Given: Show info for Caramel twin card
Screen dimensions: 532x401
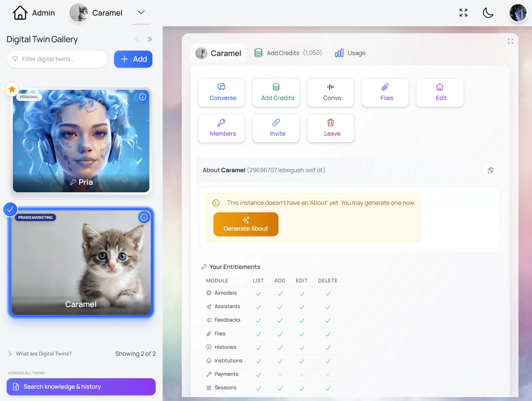Looking at the screenshot, I should click(144, 217).
